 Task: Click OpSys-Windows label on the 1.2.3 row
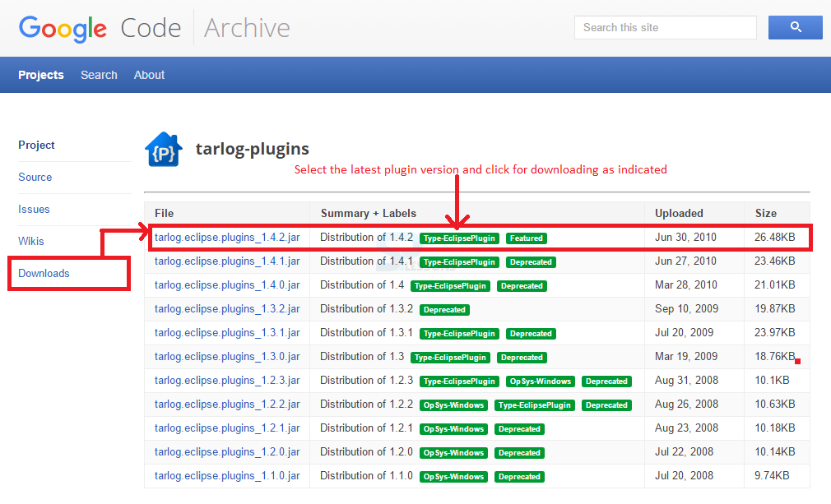[540, 381]
